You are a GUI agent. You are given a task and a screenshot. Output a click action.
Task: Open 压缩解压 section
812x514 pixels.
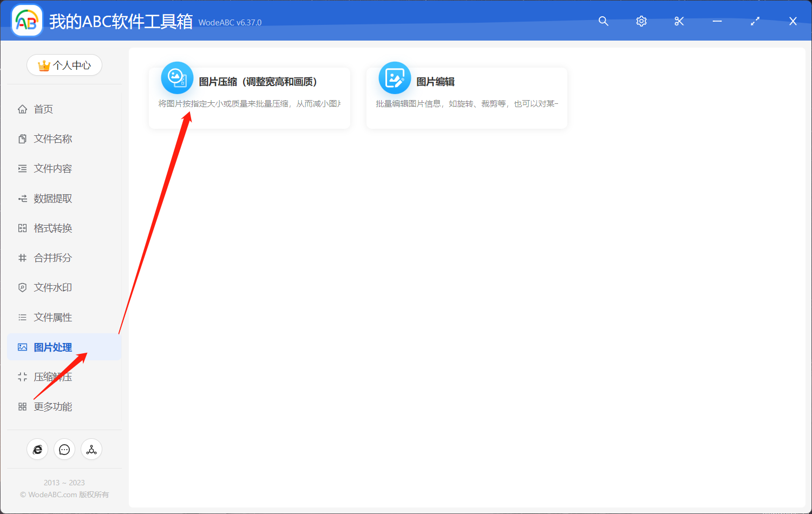coord(64,377)
